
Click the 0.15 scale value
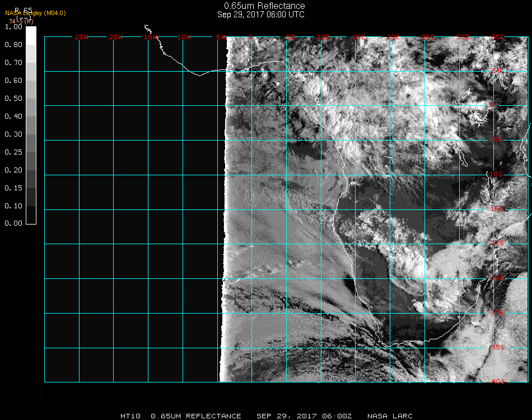(x=13, y=188)
